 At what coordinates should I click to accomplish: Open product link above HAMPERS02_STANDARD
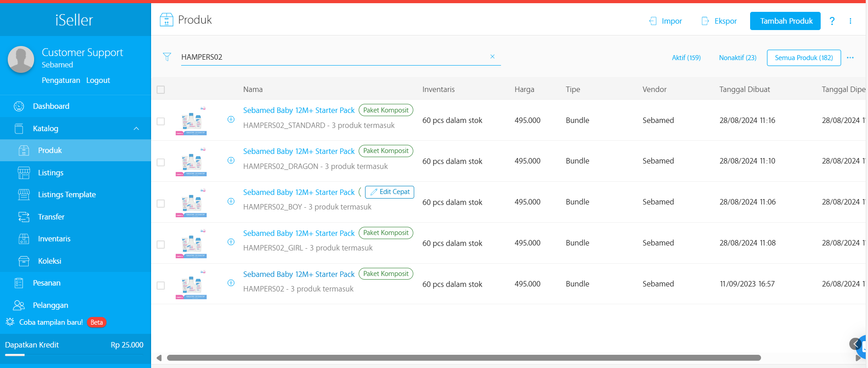click(x=299, y=110)
